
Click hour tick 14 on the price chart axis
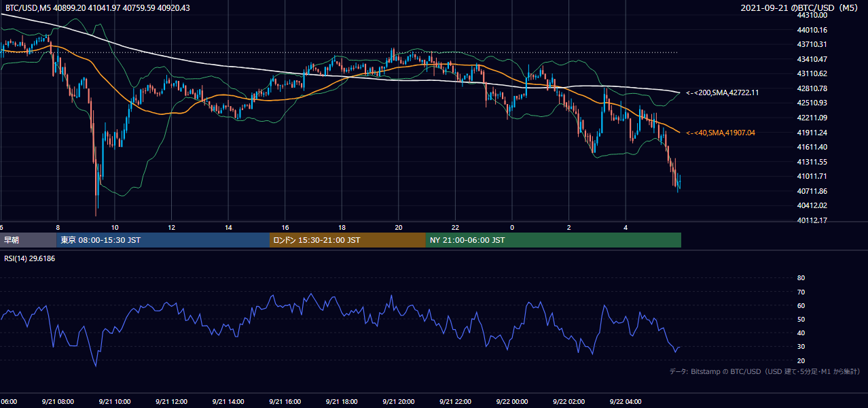228,227
